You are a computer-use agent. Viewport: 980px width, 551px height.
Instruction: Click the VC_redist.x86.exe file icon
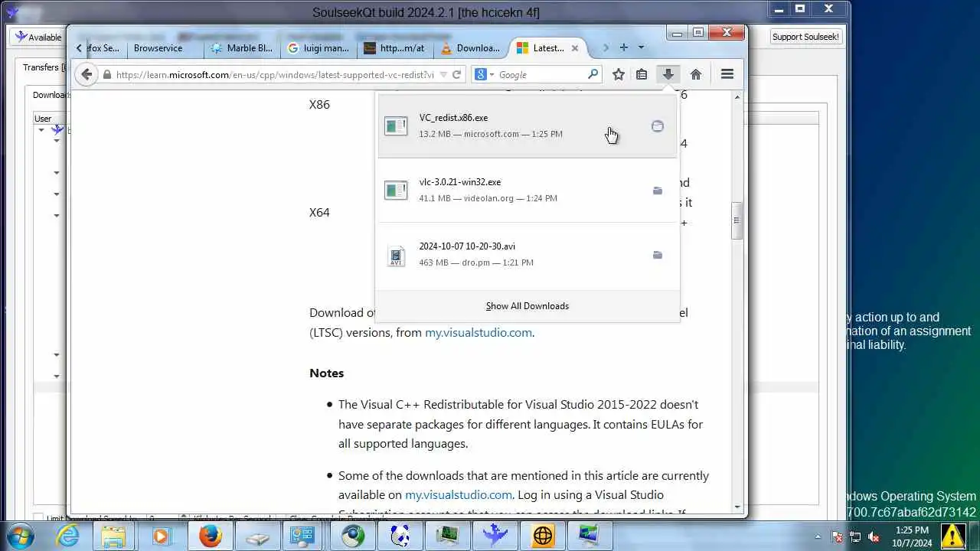pos(396,126)
